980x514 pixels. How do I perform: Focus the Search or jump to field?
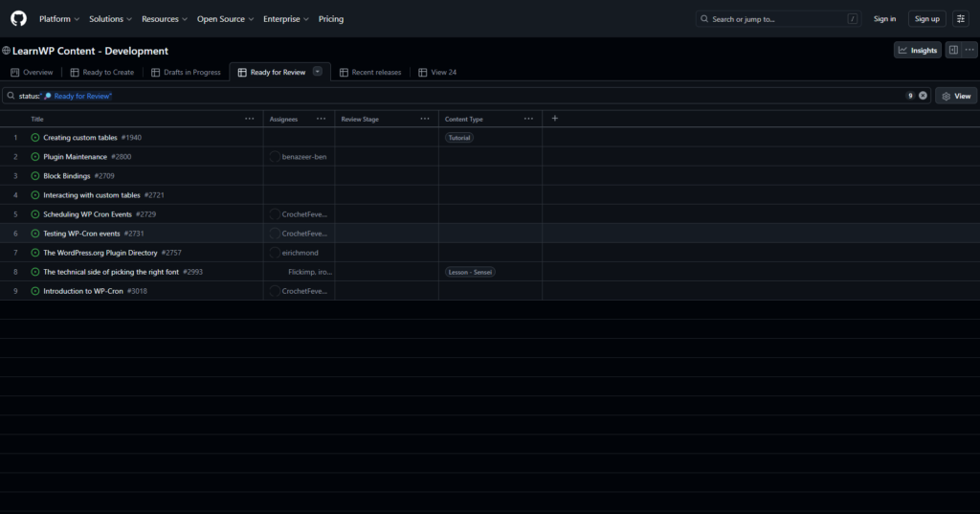pos(778,19)
